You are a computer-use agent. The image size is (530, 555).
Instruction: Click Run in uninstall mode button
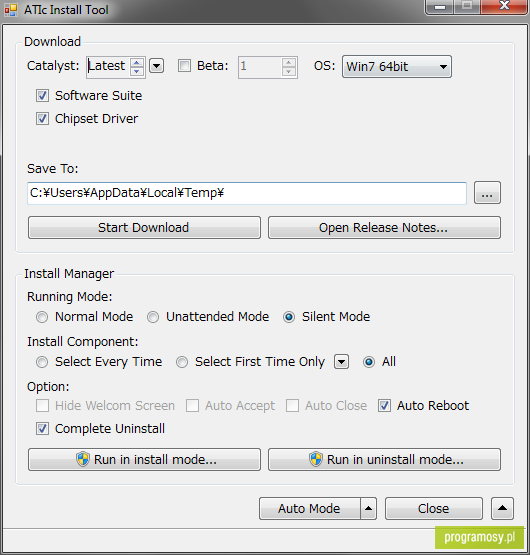[x=384, y=459]
